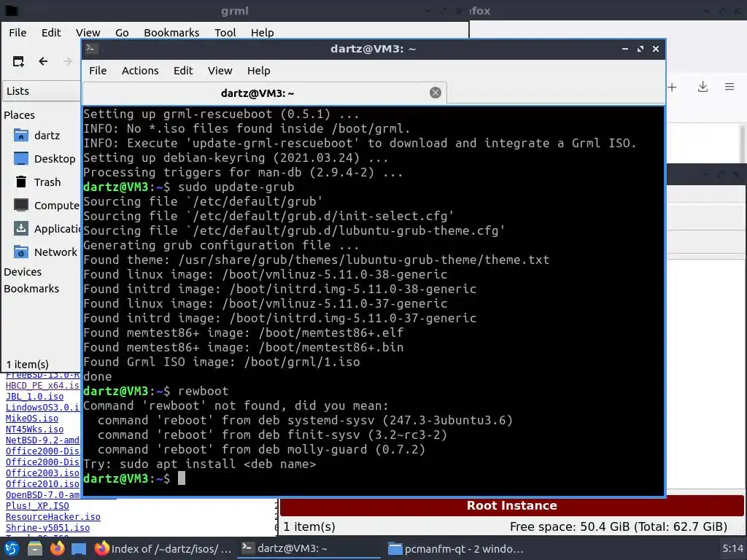The height and width of the screenshot is (560, 747).
Task: Click NetBSD-9.2-amd link
Action: coord(42,440)
